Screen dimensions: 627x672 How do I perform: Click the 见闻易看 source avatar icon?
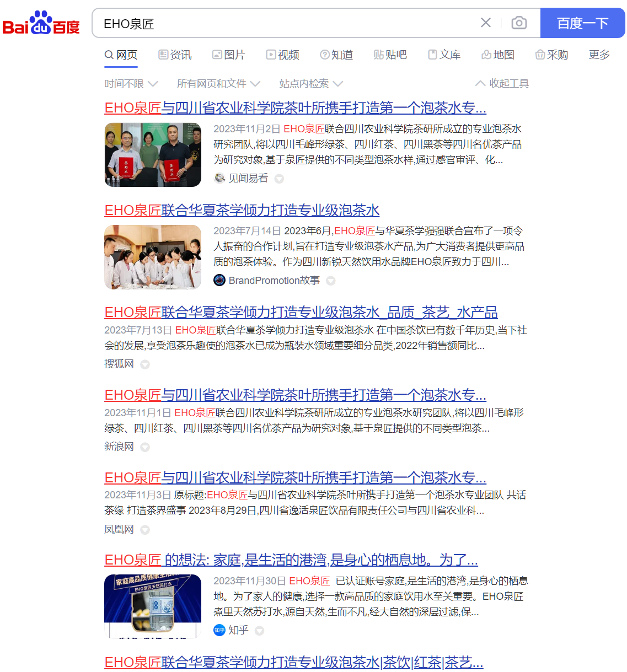pos(219,178)
